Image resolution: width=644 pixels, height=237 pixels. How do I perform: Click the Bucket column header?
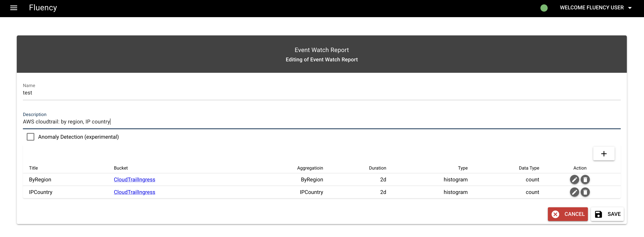coord(121,168)
